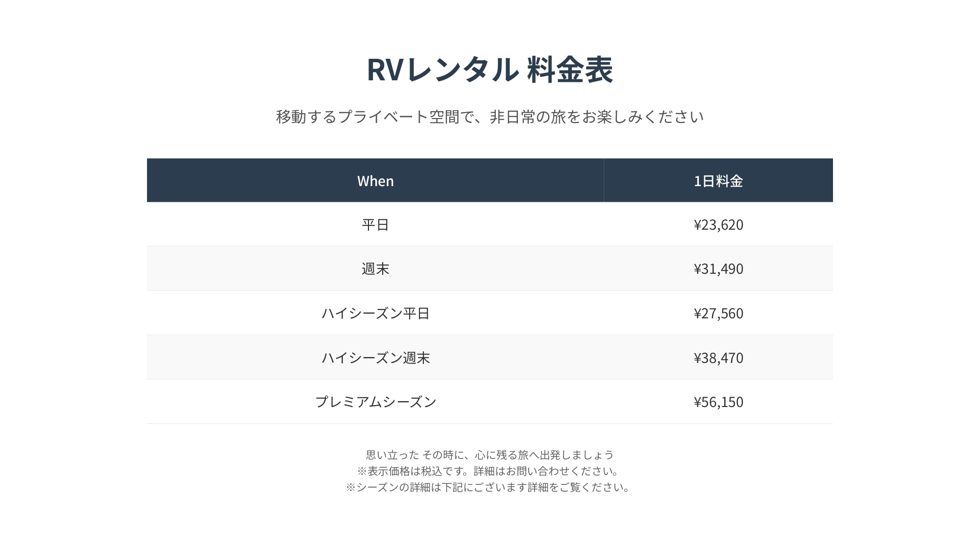Click the ハイシーズン平日 row label

coord(375,313)
